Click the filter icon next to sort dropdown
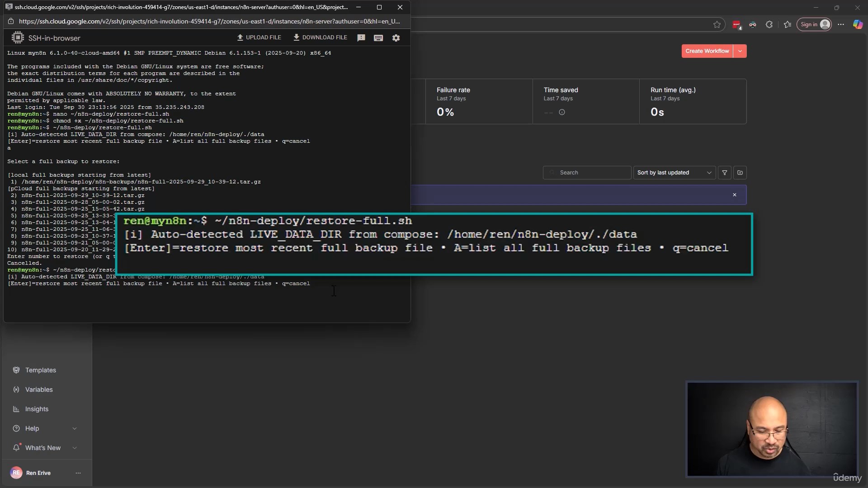 pyautogui.click(x=725, y=173)
